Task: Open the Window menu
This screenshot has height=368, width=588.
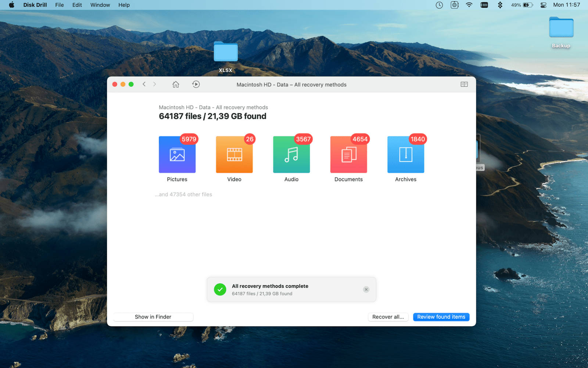Action: (x=100, y=5)
